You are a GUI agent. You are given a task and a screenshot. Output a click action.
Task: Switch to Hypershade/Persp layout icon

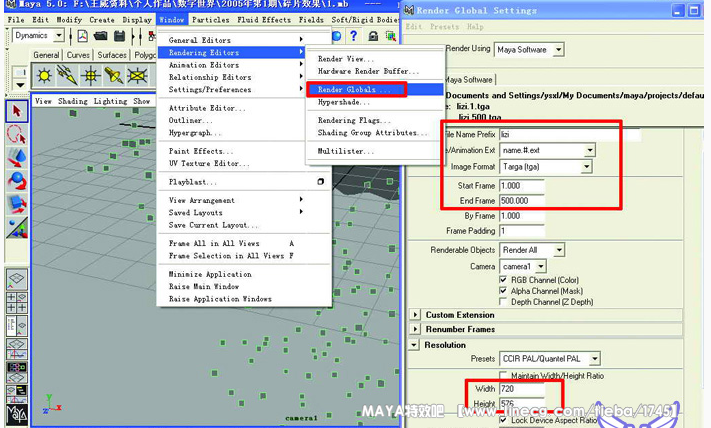(x=17, y=372)
